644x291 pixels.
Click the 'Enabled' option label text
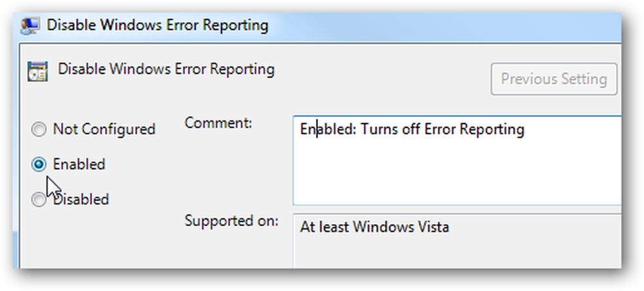tap(79, 164)
